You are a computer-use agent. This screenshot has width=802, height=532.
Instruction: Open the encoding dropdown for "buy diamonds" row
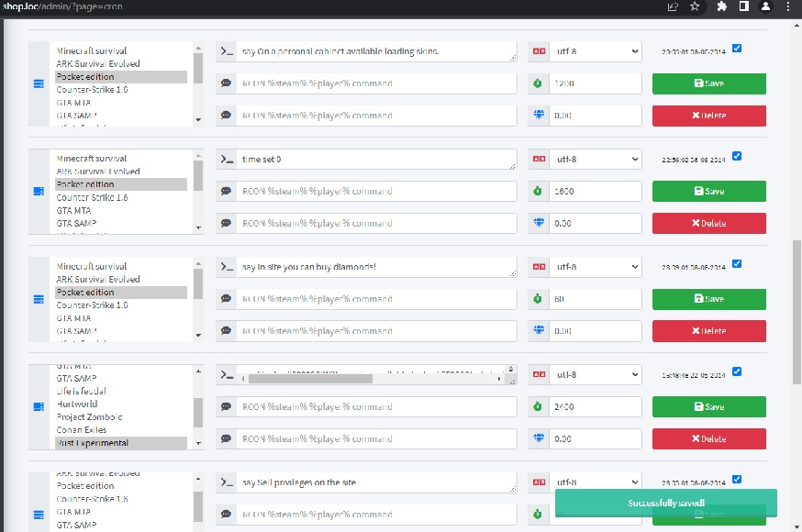(x=596, y=268)
